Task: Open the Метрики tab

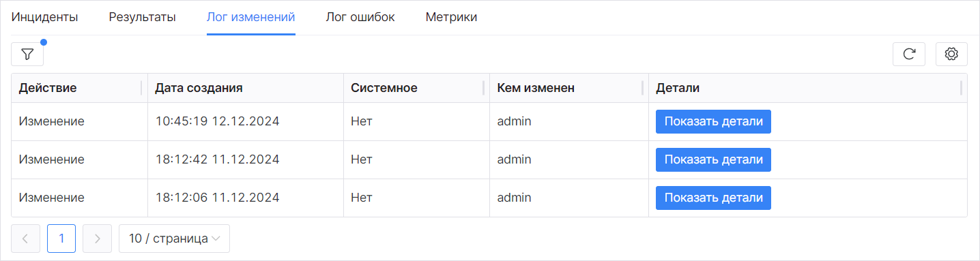Action: tap(451, 17)
